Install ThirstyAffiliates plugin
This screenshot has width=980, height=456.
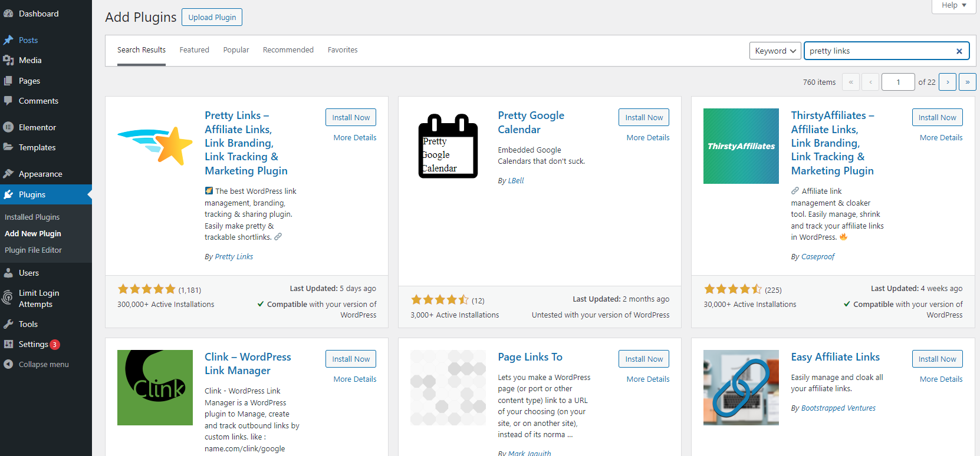[938, 117]
